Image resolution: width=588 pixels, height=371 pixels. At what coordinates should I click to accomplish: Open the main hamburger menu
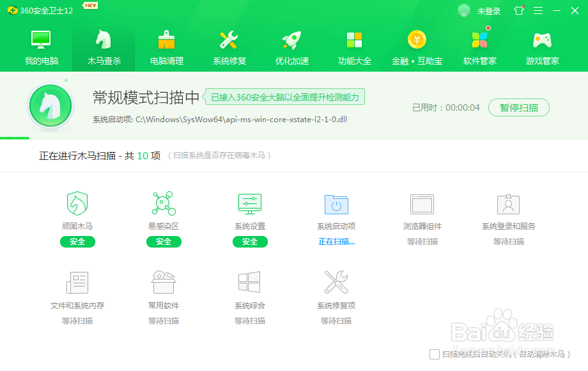[x=538, y=10]
